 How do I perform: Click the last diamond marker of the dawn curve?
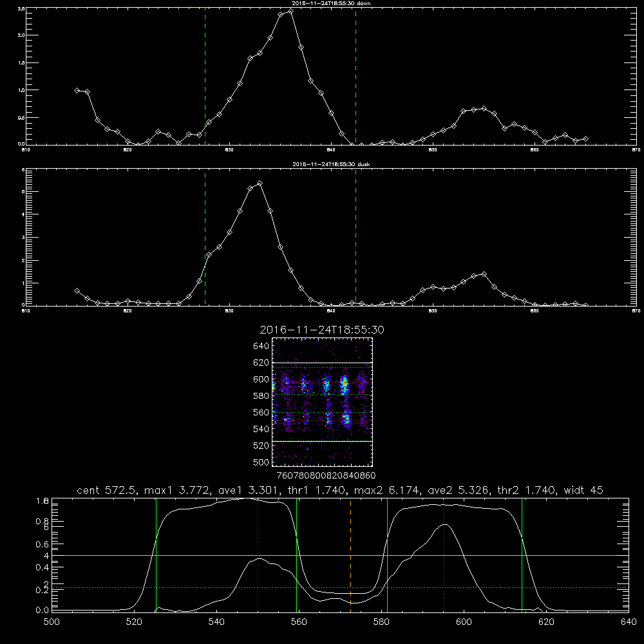[585, 139]
